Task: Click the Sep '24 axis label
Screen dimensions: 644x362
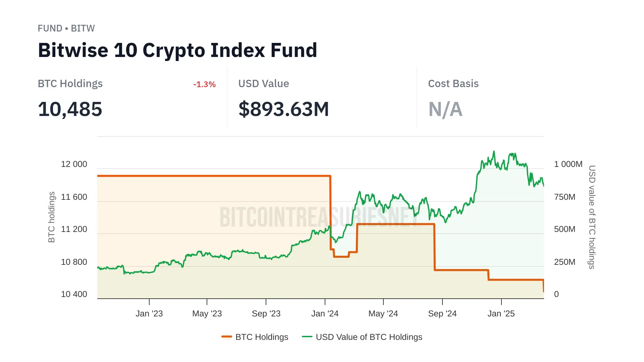Action: point(442,314)
